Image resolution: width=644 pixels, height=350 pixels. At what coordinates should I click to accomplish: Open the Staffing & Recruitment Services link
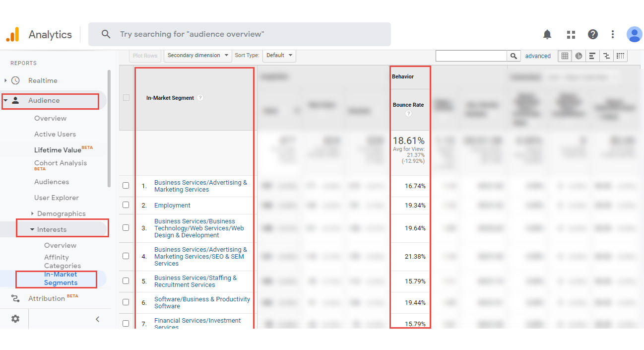coord(195,281)
